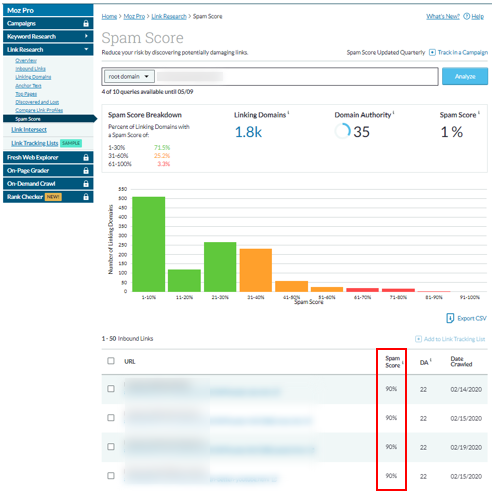Click the Domain Authority info icon
Viewport: 494px width, 501px height.
pyautogui.click(x=394, y=113)
